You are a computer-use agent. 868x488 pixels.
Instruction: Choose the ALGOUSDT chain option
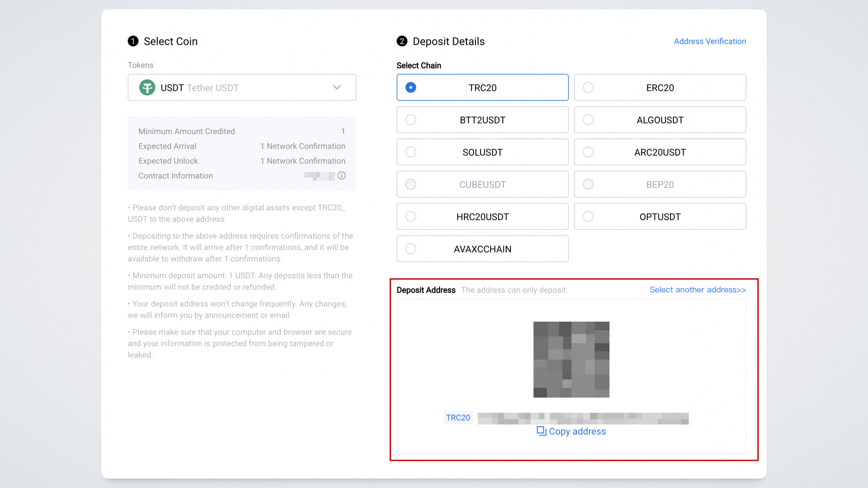coord(660,120)
